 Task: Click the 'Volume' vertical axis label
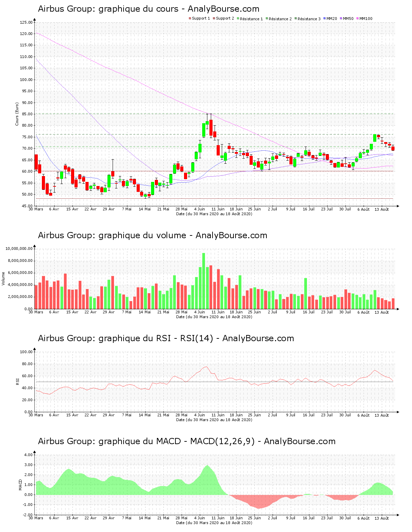[x=3, y=279]
